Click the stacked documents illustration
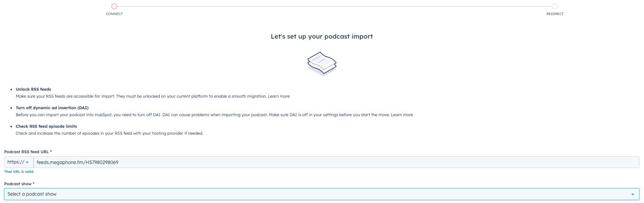Image resolution: width=644 pixels, height=203 pixels. click(322, 64)
